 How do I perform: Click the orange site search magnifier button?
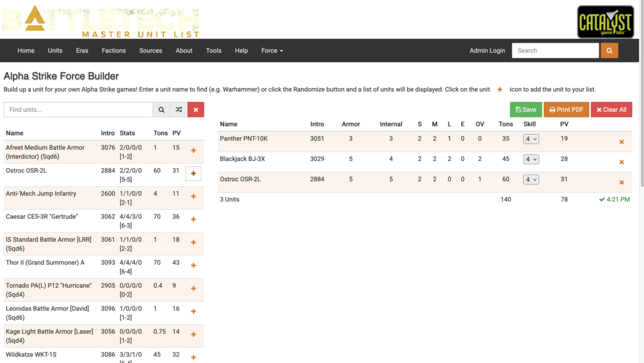[x=609, y=50]
